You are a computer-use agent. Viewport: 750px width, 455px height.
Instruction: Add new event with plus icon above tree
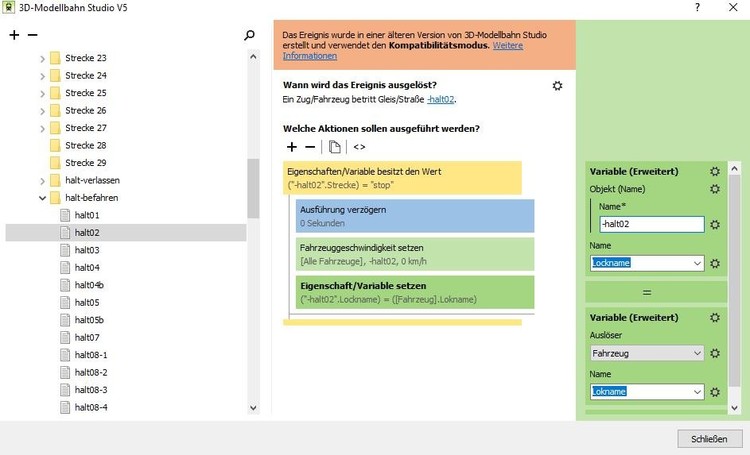(14, 35)
